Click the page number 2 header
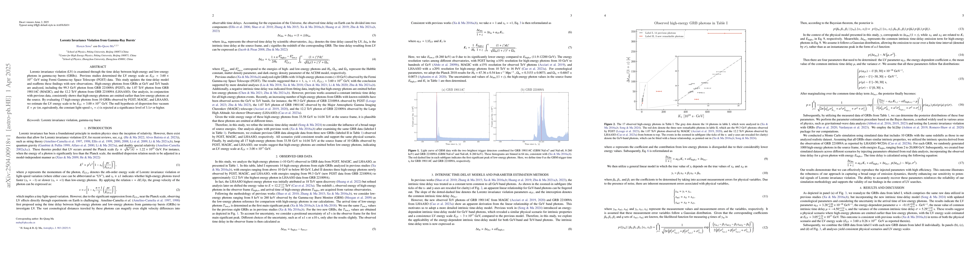This screenshot has width=980, height=254. click(x=213, y=15)
